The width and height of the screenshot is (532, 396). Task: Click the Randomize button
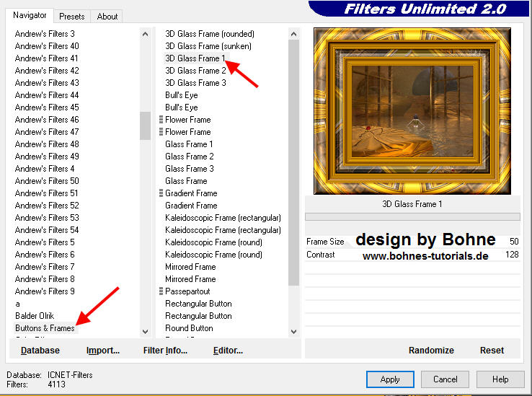tap(431, 350)
